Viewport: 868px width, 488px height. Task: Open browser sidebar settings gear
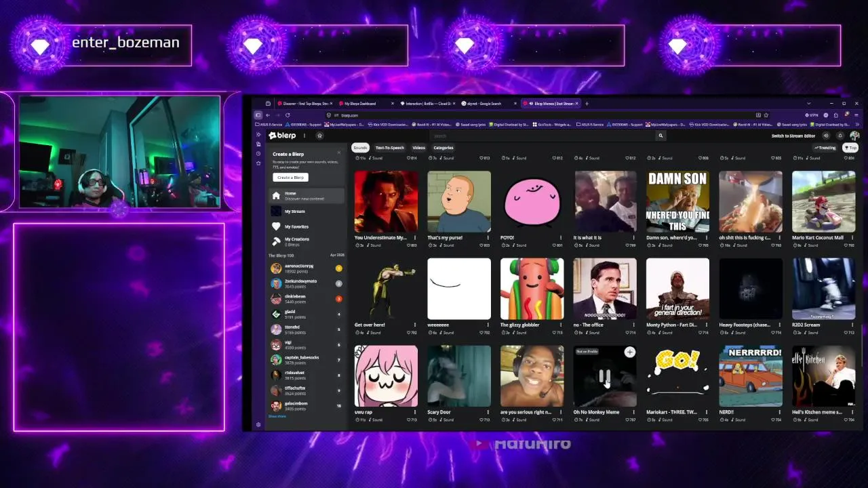pyautogui.click(x=258, y=424)
